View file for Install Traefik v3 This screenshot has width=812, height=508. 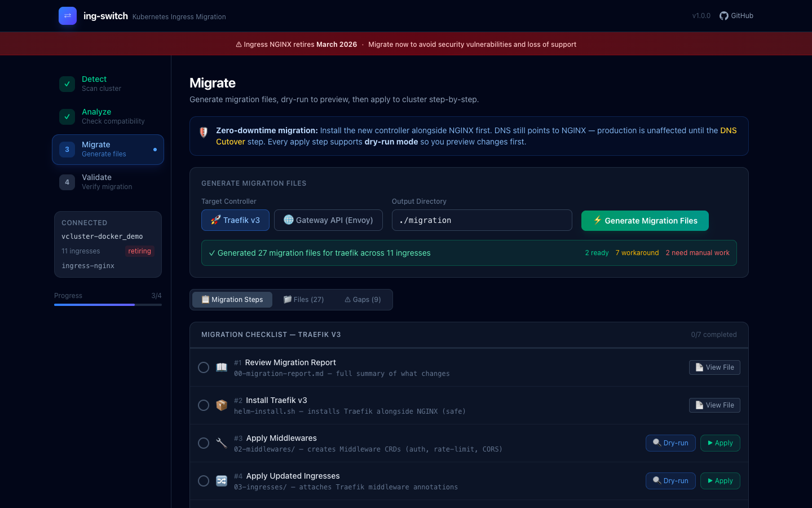[714, 405]
